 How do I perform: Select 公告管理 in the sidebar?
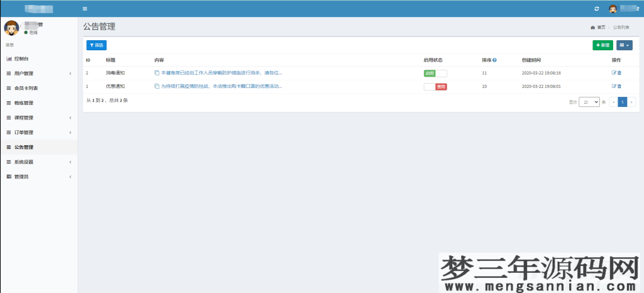(x=38, y=147)
